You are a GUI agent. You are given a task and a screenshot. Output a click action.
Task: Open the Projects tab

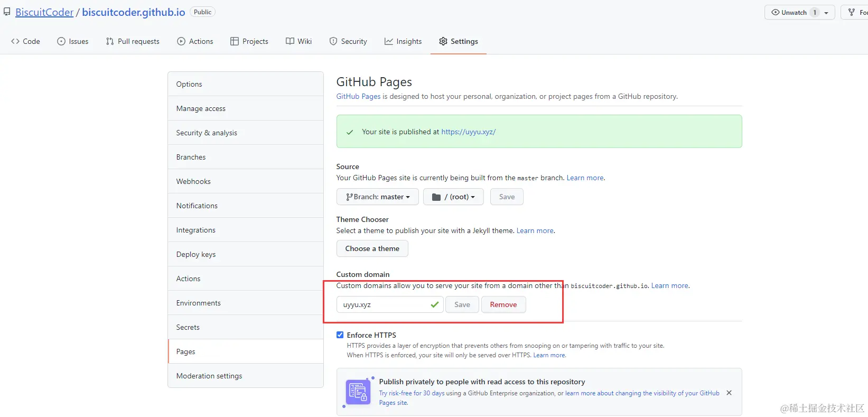click(x=249, y=41)
